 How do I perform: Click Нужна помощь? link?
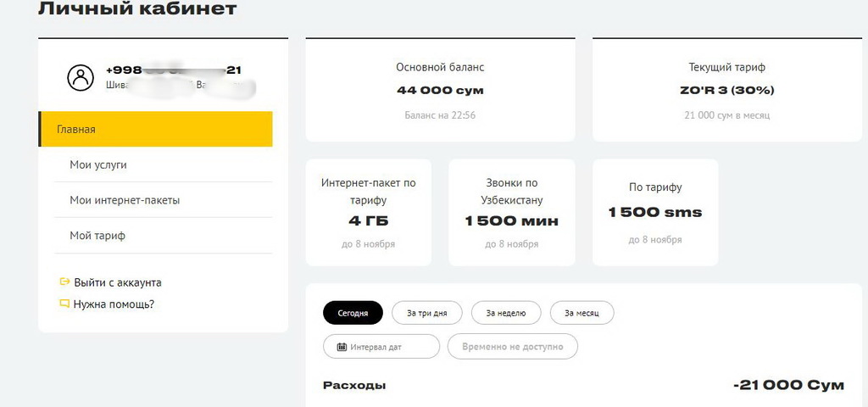[114, 304]
